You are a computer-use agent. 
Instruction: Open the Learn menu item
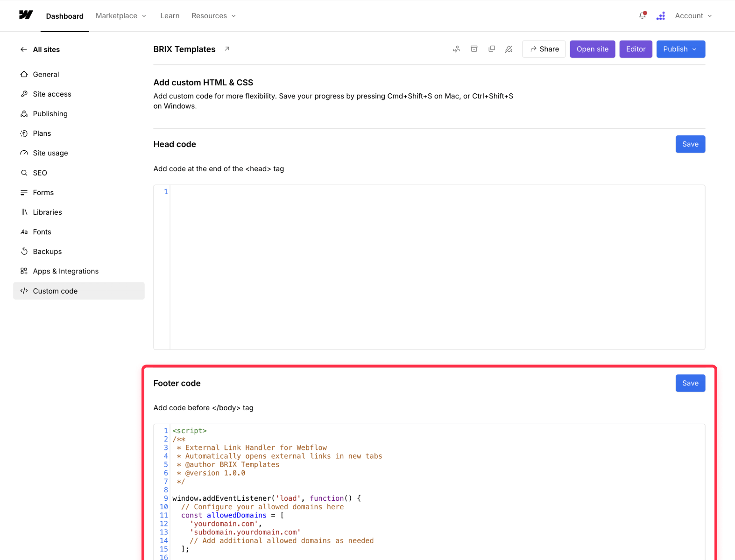(170, 16)
